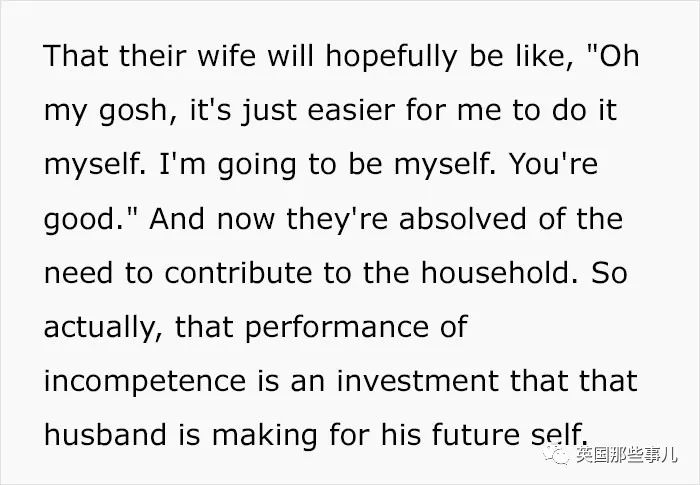Click the phrase "Oh my gosh" start
The image size is (700, 485).
(616, 56)
